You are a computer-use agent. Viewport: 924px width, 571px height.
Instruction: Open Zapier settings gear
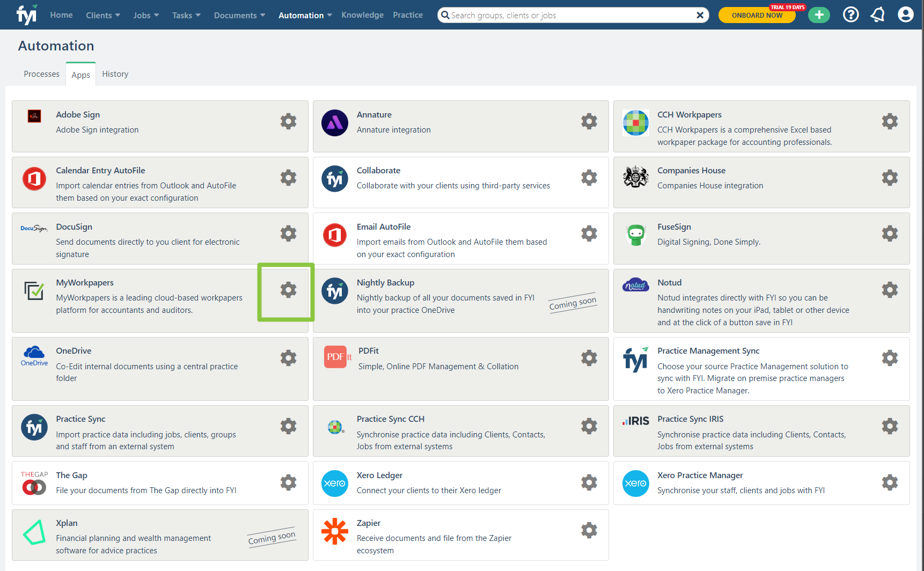point(589,530)
